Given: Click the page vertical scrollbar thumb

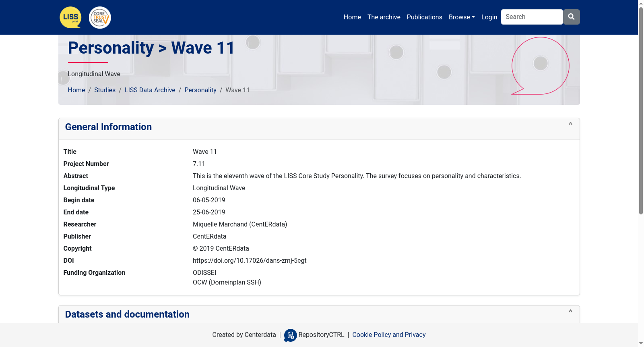Looking at the screenshot, I should 641,111.
